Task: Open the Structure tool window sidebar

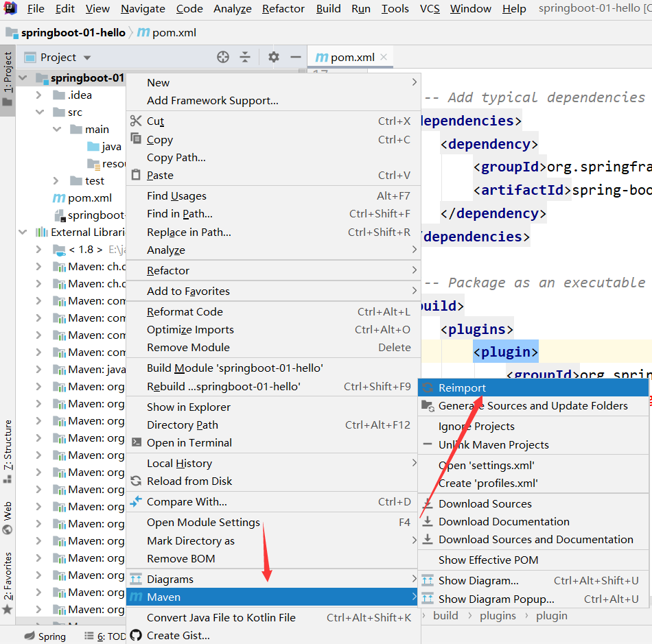Action: coord(8,452)
